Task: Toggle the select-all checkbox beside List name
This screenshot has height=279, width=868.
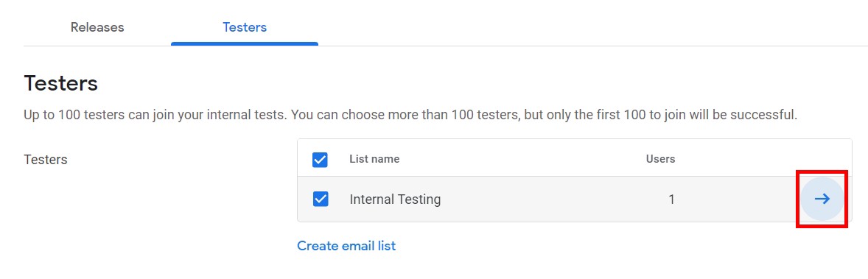Action: point(320,160)
